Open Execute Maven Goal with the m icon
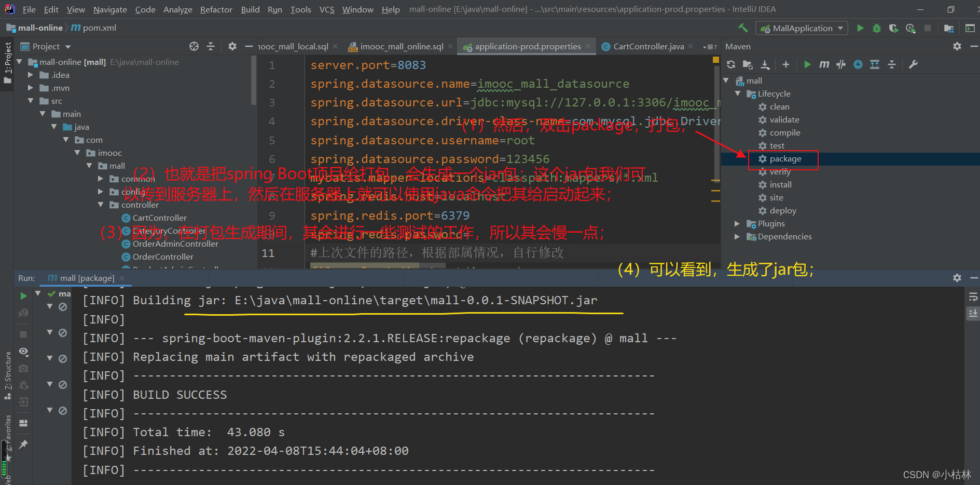 (824, 64)
